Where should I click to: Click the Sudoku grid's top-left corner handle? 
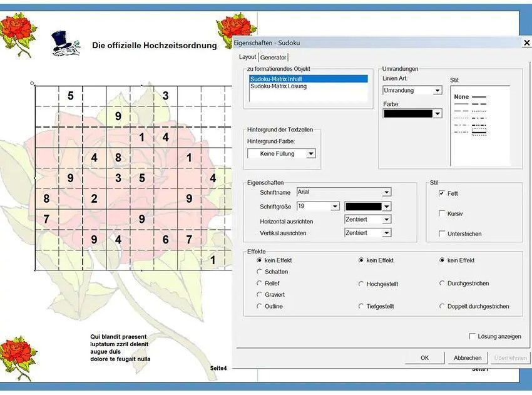(x=33, y=83)
